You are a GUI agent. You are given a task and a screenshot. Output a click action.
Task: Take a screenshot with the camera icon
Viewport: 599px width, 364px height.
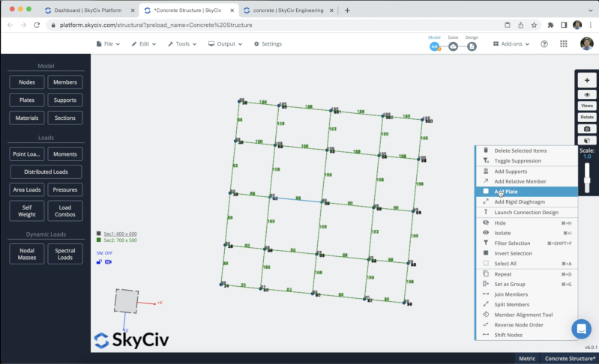(x=587, y=129)
